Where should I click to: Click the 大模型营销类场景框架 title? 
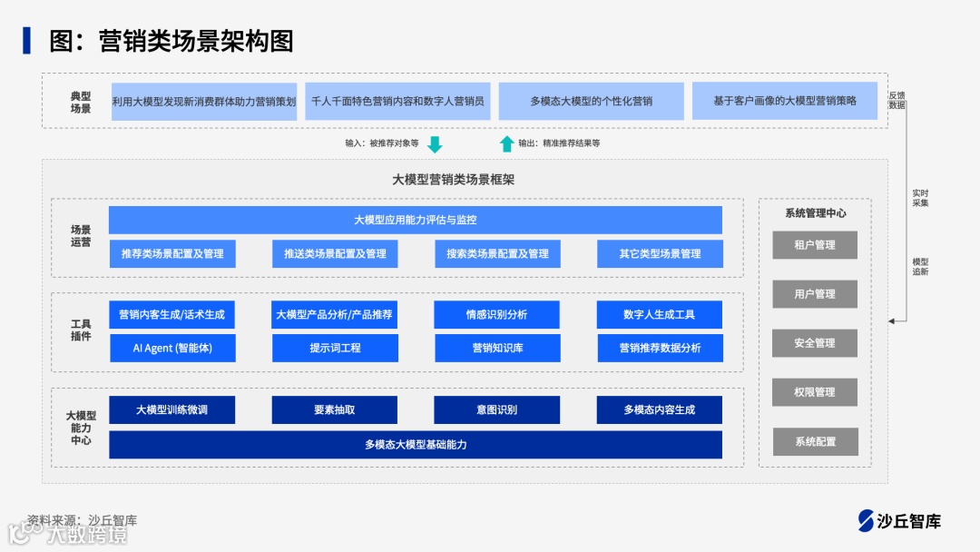pos(454,180)
